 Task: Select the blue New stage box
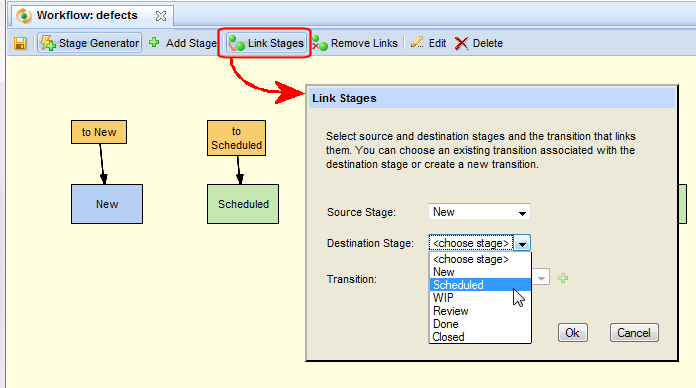point(107,204)
